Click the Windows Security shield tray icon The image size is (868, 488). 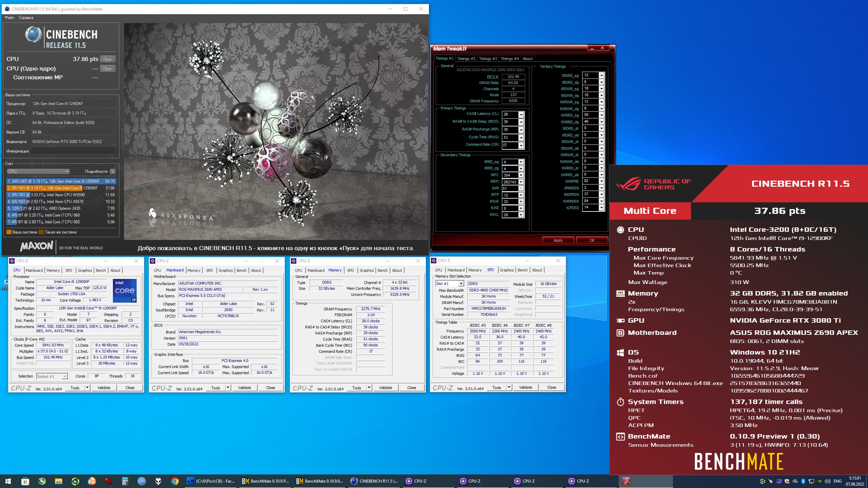click(787, 481)
